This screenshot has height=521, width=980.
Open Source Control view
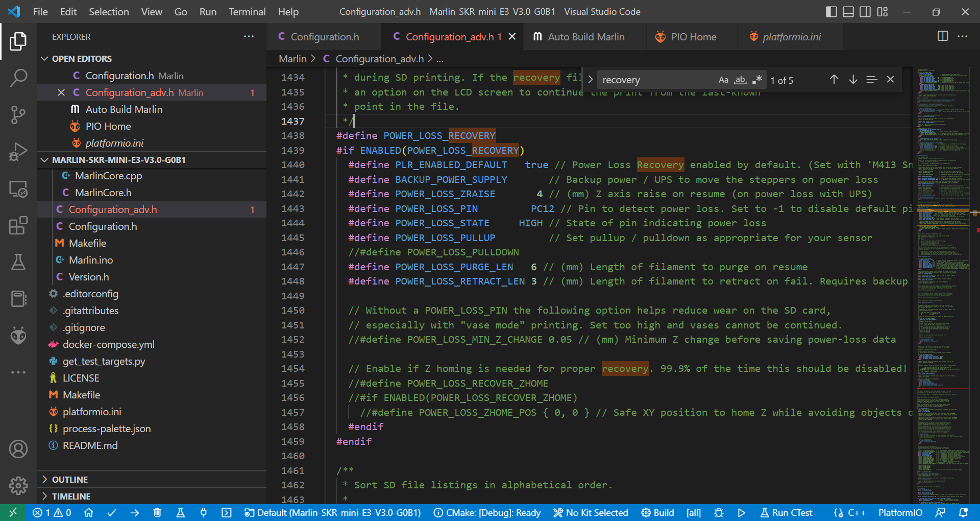[x=18, y=115]
